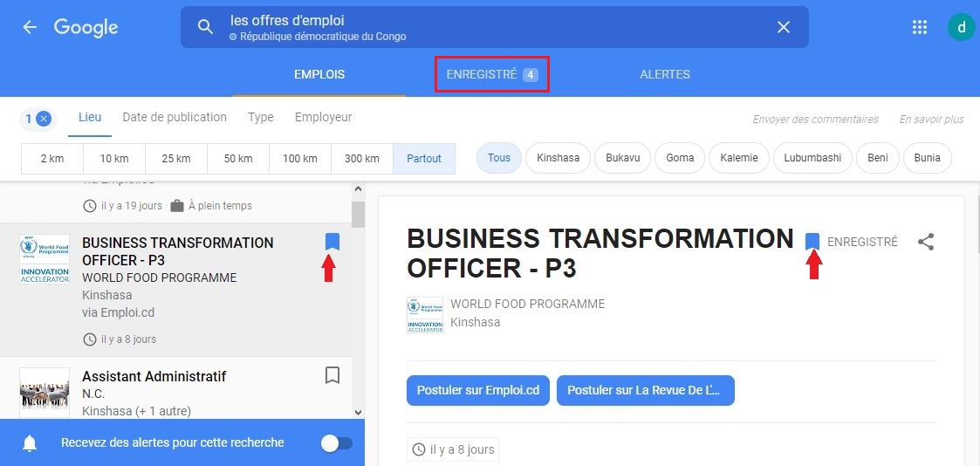Screen dimensions: 980x466
Task: Filter by the Bukavu chip
Action: [x=622, y=158]
